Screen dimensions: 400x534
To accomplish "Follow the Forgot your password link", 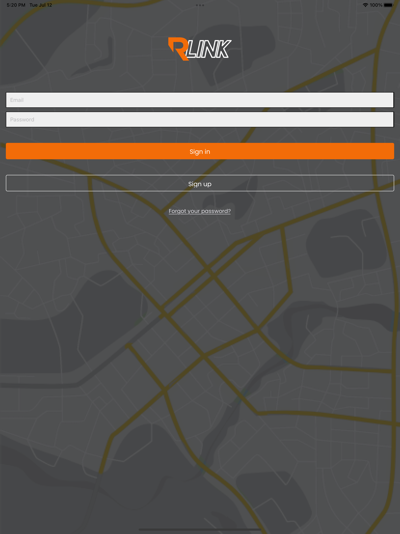I will (x=200, y=211).
